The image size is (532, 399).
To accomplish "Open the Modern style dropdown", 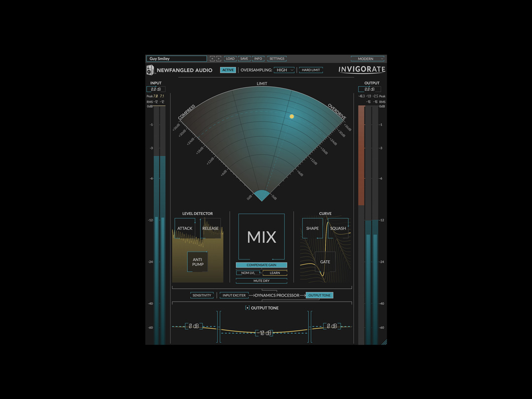I will (x=367, y=59).
